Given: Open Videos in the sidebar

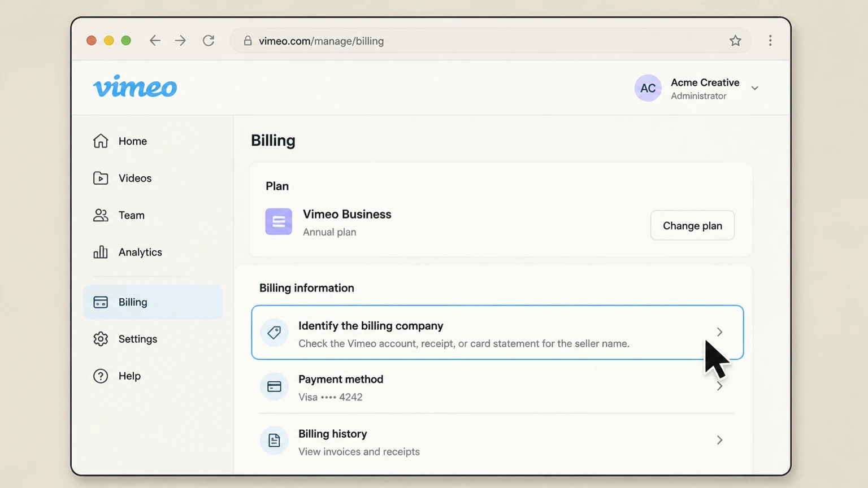Looking at the screenshot, I should coord(153,178).
